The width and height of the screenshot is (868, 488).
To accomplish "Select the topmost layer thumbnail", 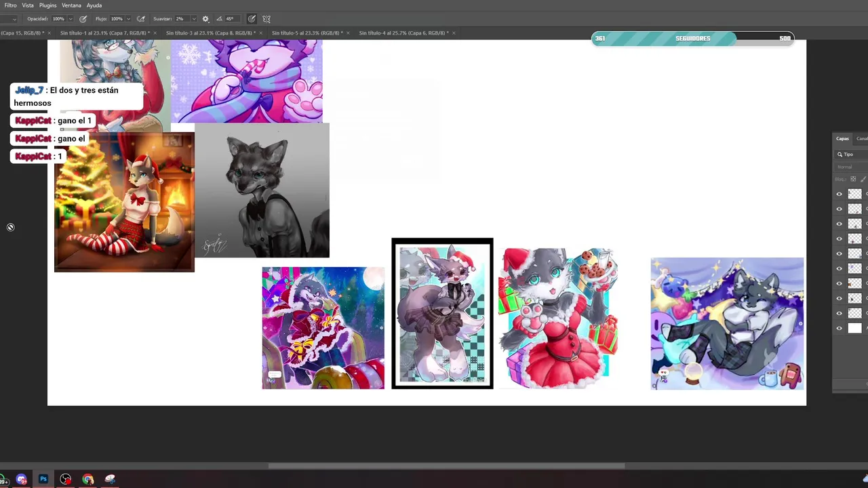I will pyautogui.click(x=855, y=194).
